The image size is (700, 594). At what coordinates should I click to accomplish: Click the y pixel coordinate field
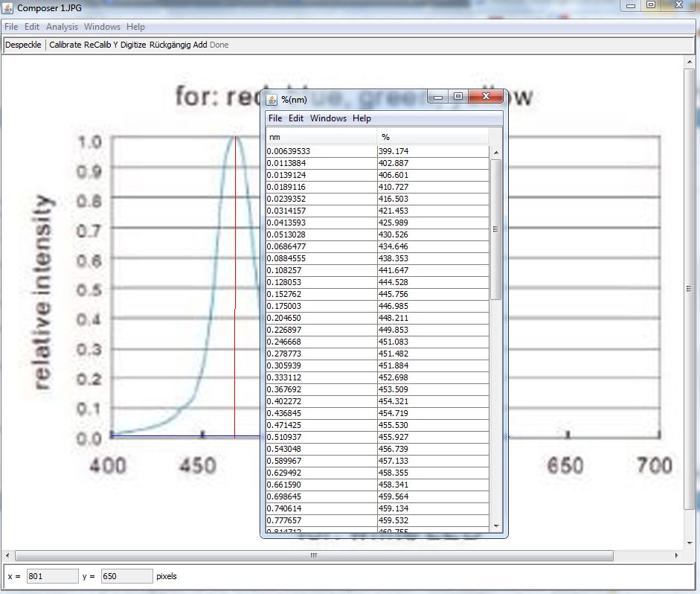126,576
